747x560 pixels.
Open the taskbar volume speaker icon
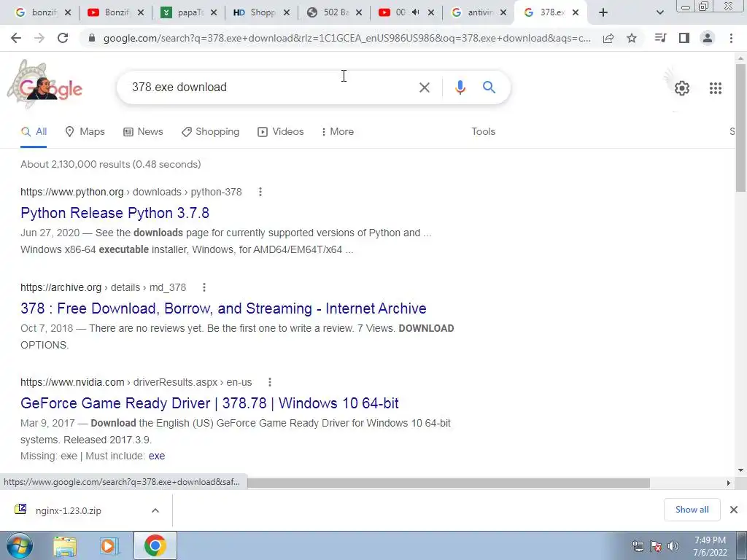[673, 546]
